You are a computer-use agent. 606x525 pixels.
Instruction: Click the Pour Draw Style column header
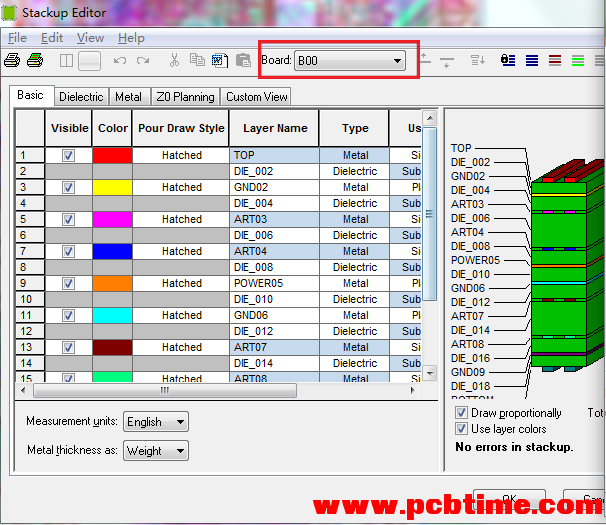click(181, 128)
